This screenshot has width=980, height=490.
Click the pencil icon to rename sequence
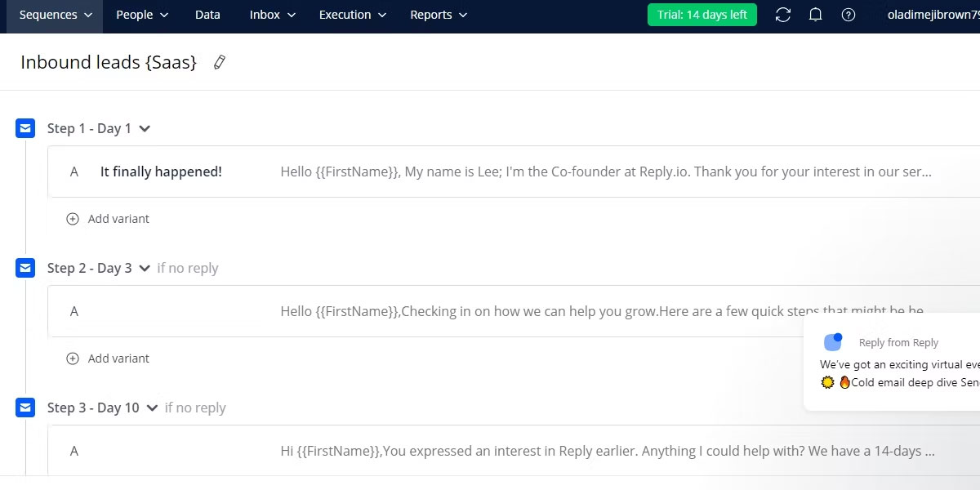(x=219, y=63)
